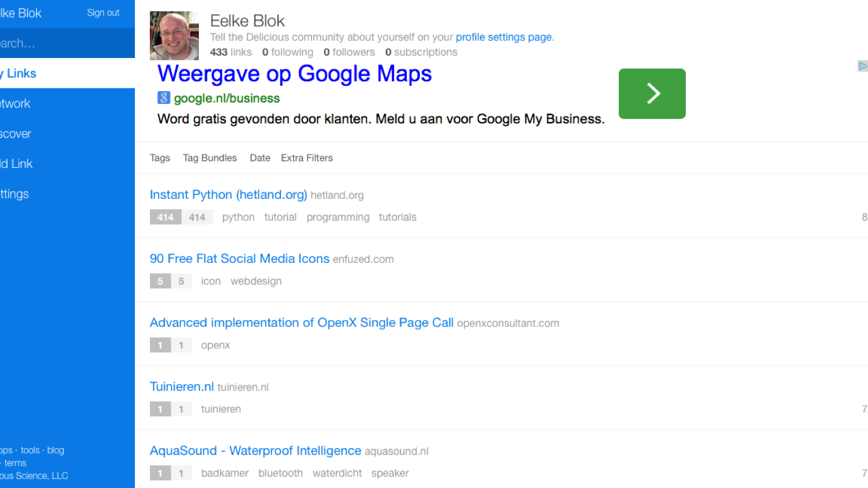Screen dimensions: 868x488
Task: Open the Tags filter
Action: (160, 158)
